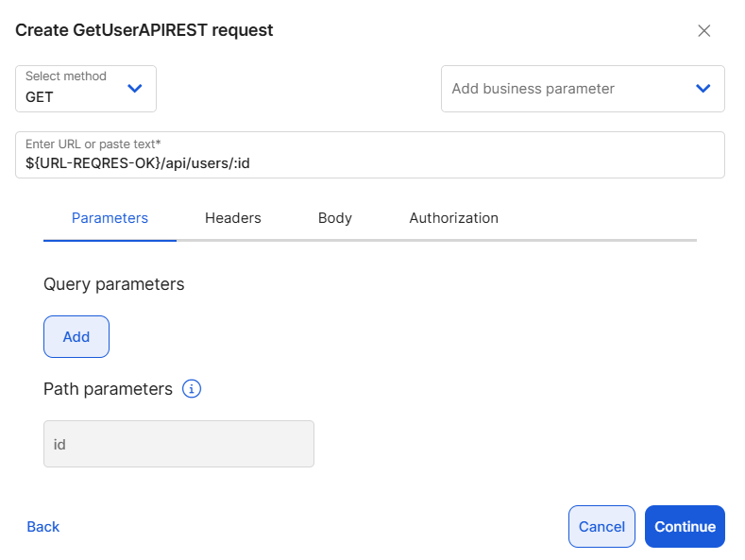Click the Continue button
The image size is (745, 560).
[685, 527]
